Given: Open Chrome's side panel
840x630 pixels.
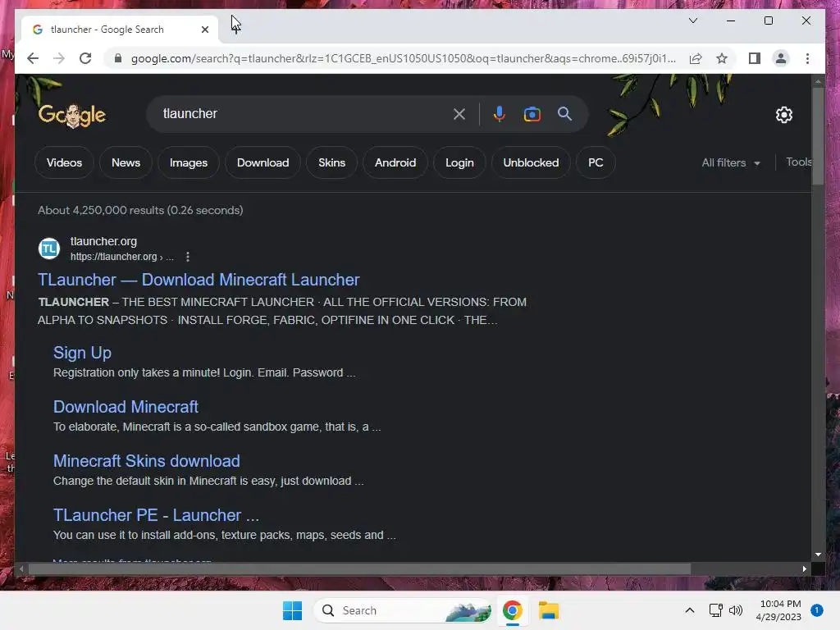Looking at the screenshot, I should (x=755, y=58).
